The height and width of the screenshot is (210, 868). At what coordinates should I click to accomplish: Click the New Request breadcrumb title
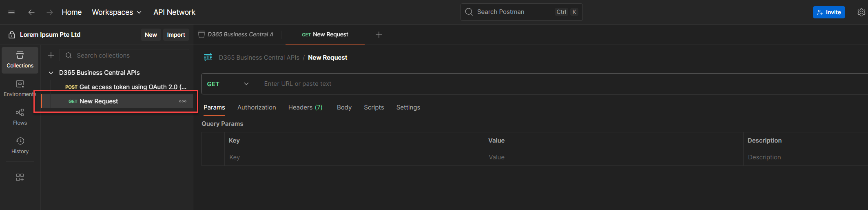328,58
